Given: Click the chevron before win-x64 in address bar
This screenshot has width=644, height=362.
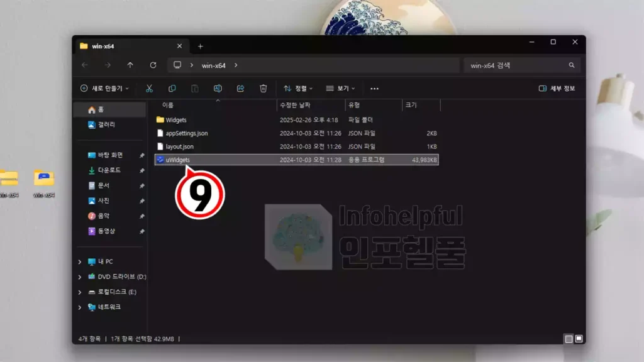Looking at the screenshot, I should coord(191,65).
